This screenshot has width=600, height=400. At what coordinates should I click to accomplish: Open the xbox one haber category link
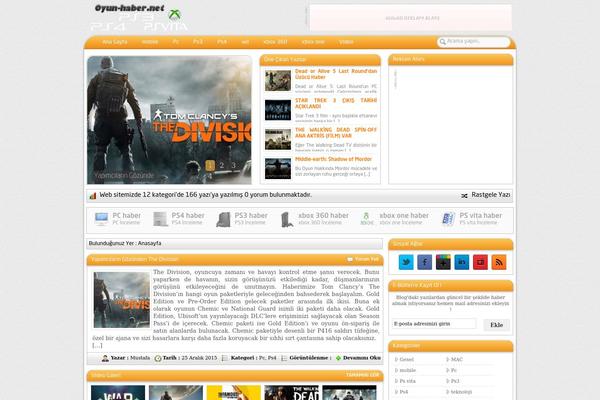coord(404,216)
